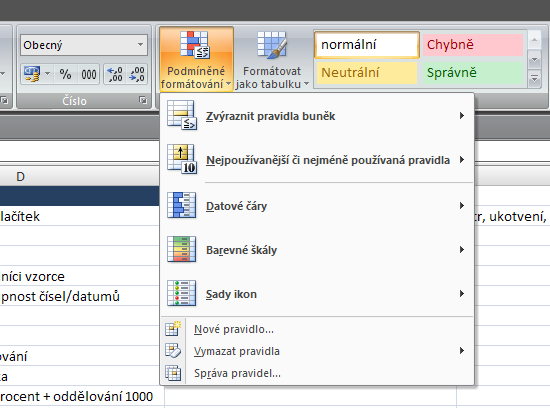The image size is (550, 408).
Task: Expand accounting format dropdown arrow
Action: click(x=48, y=74)
